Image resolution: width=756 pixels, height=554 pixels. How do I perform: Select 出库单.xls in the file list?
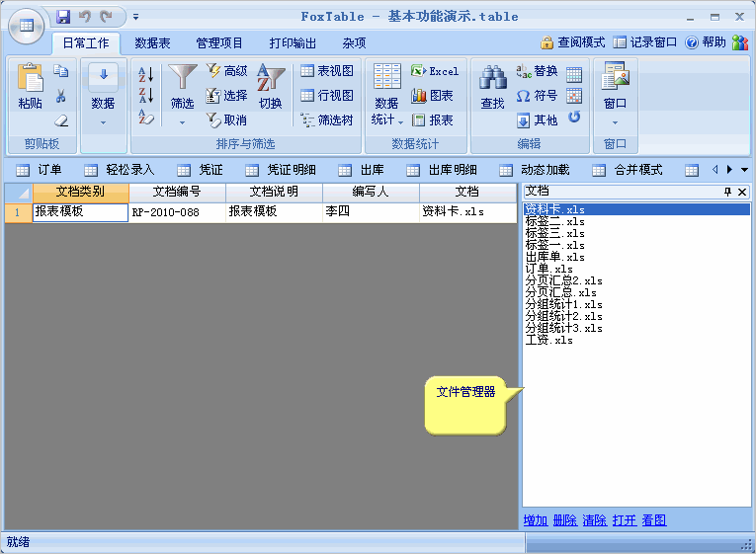(x=555, y=257)
